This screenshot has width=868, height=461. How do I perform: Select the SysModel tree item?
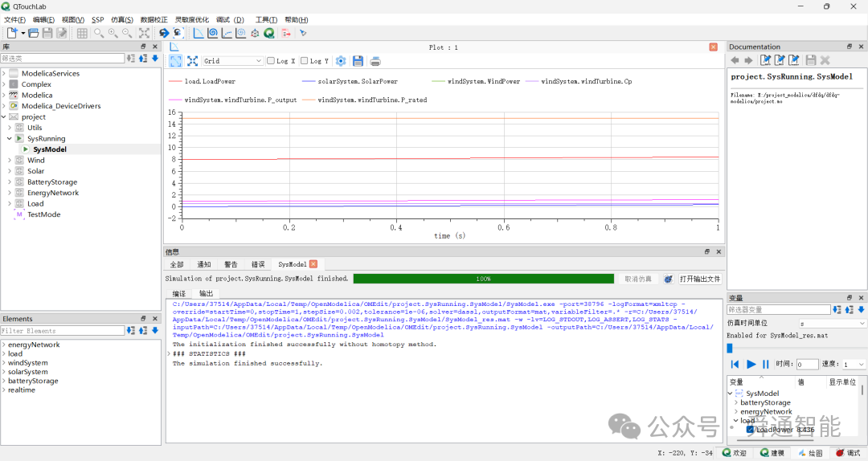point(49,149)
